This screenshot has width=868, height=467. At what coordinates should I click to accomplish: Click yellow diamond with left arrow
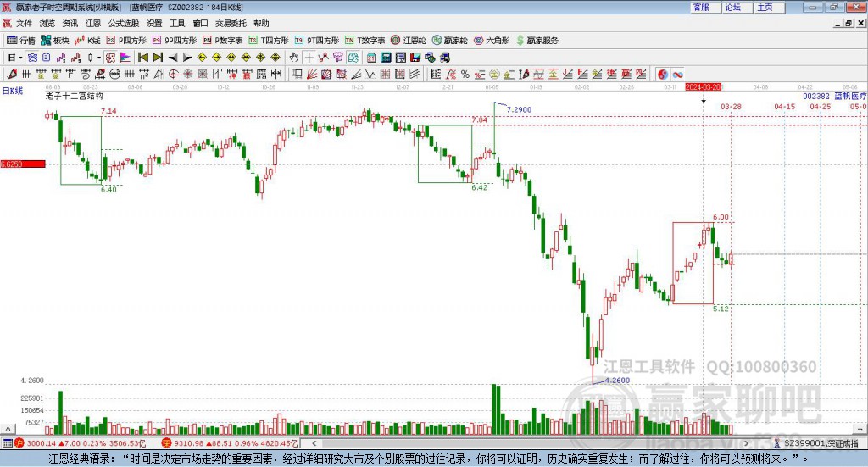[x=202, y=58]
